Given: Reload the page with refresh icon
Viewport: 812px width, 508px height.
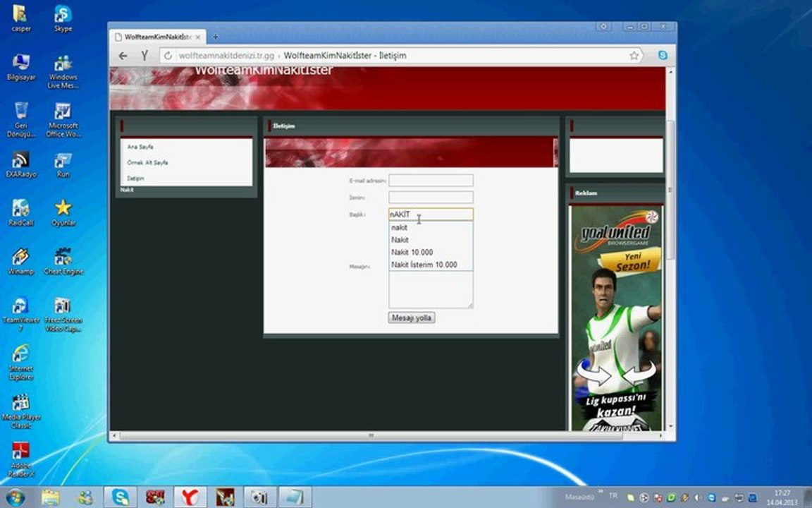Looking at the screenshot, I should 168,56.
